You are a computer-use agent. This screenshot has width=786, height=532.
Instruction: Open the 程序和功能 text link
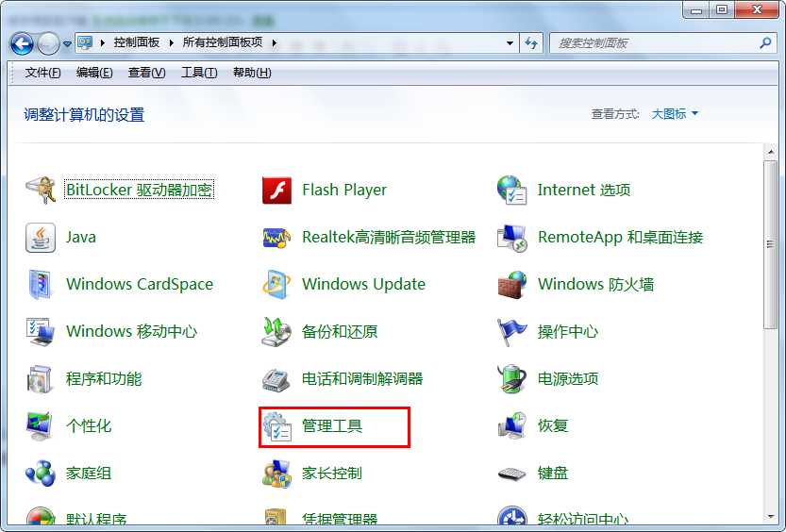pos(104,378)
